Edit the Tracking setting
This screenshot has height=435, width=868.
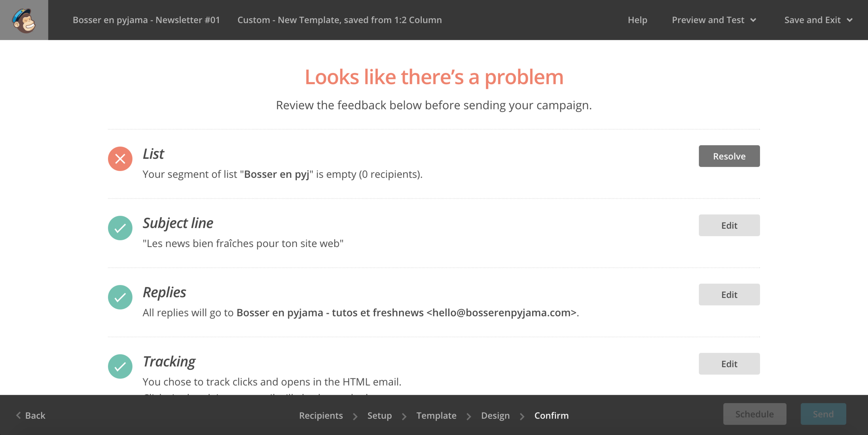point(729,364)
